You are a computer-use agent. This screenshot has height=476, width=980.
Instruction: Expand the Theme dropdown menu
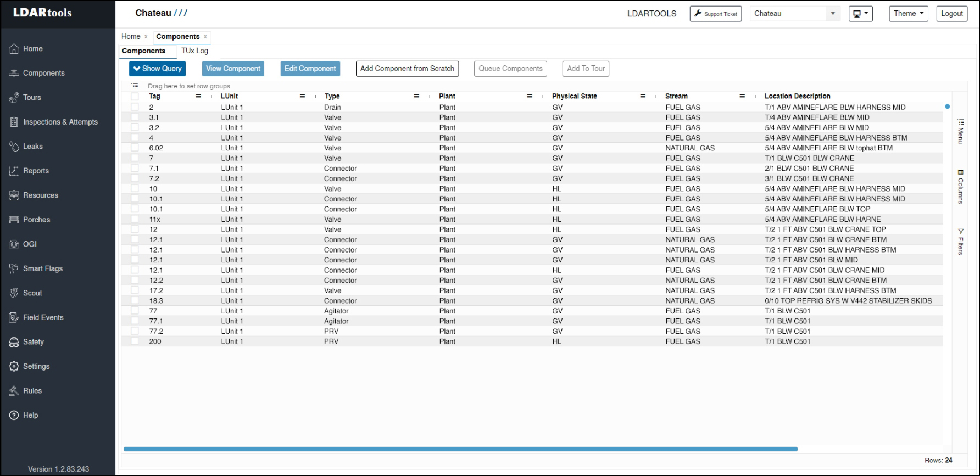coord(908,14)
